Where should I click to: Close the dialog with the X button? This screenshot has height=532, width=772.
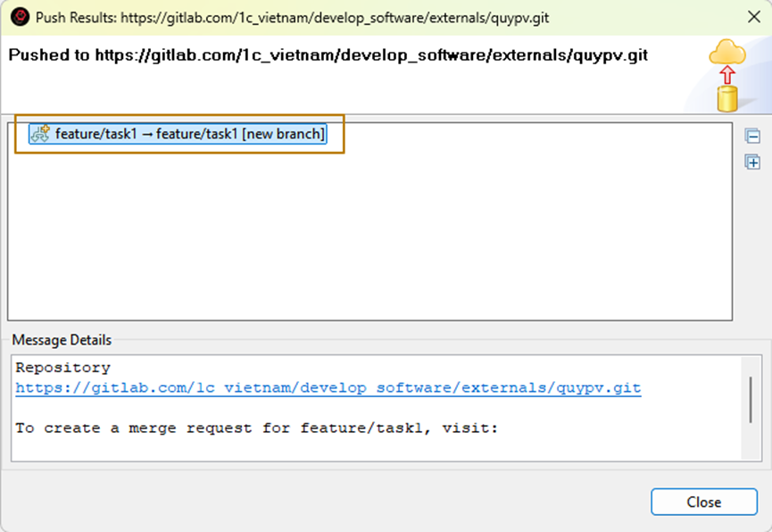point(750,17)
